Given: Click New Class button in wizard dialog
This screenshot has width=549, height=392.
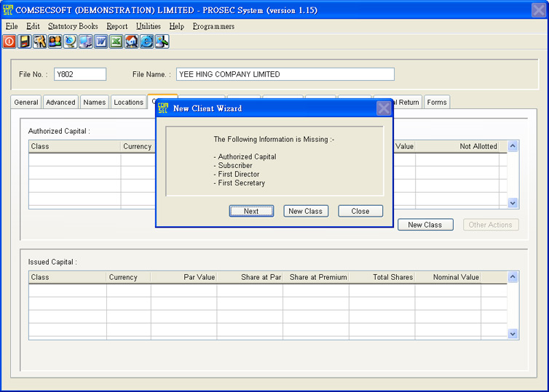Looking at the screenshot, I should point(305,211).
